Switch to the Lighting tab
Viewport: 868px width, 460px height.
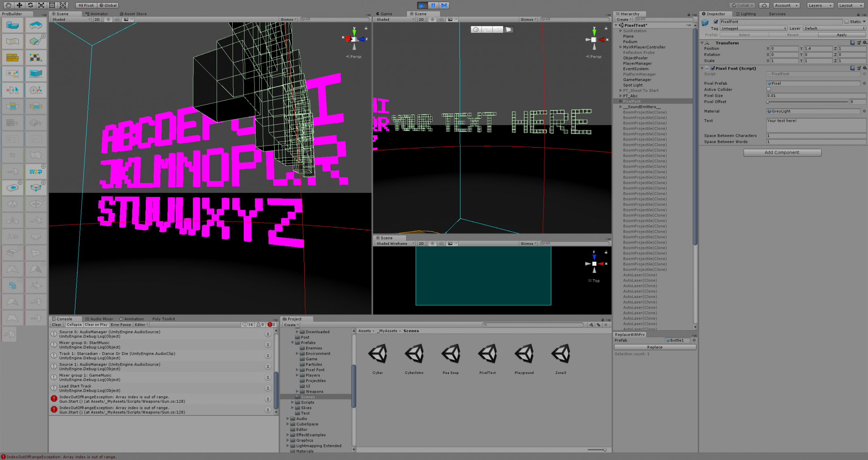point(746,14)
